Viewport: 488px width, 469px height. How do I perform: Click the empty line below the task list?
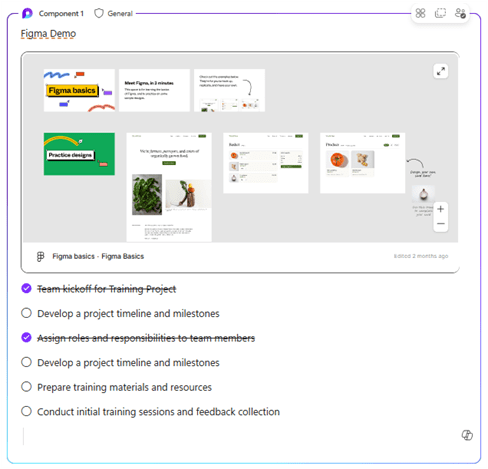click(233, 436)
